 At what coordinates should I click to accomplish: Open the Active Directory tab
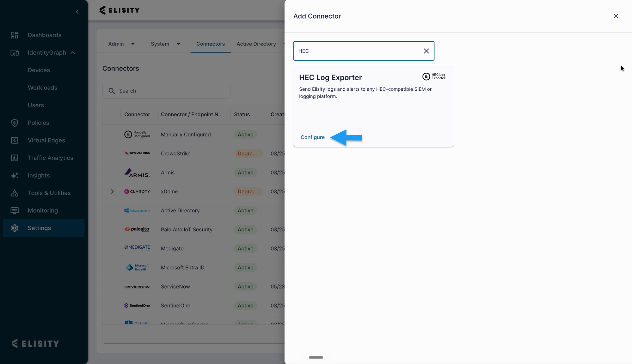click(256, 44)
